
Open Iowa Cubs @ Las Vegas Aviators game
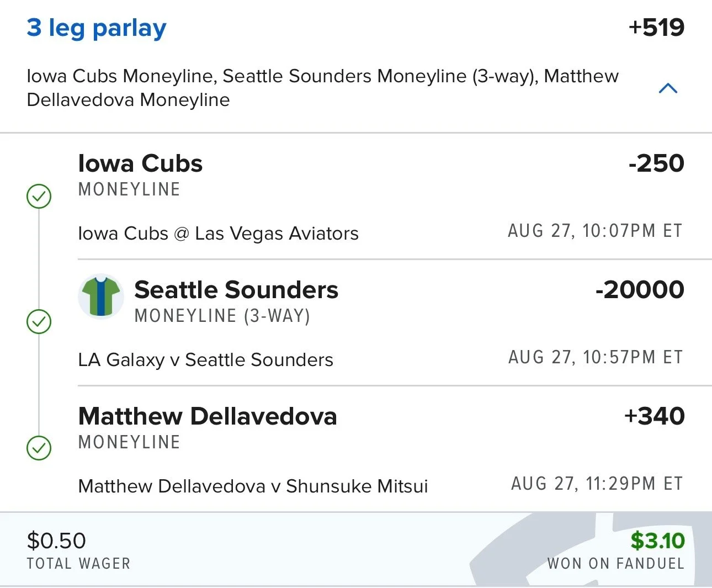pos(218,234)
